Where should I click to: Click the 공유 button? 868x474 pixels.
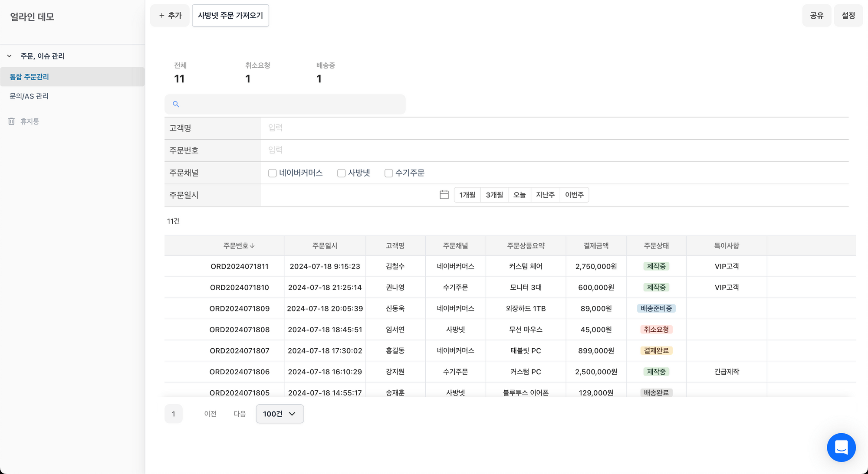(x=816, y=16)
